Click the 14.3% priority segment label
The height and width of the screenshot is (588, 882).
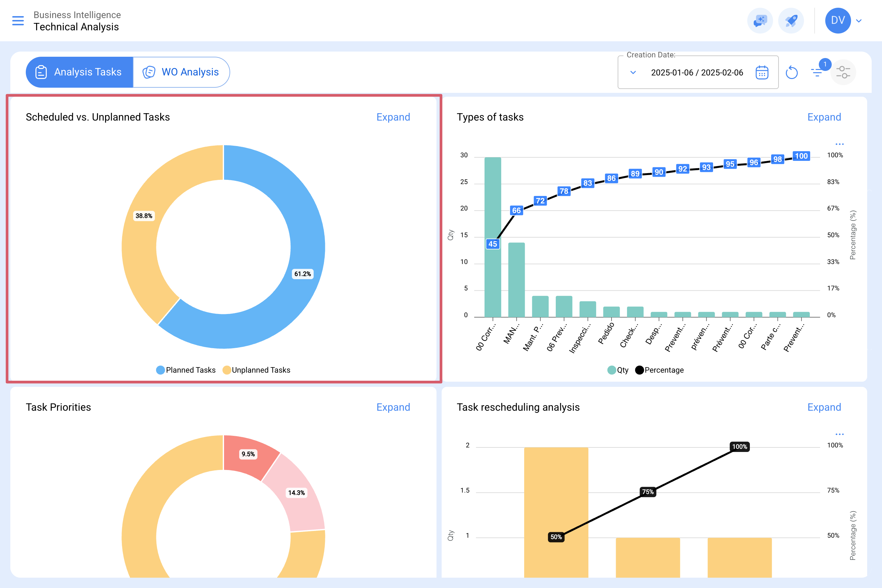[x=296, y=493]
